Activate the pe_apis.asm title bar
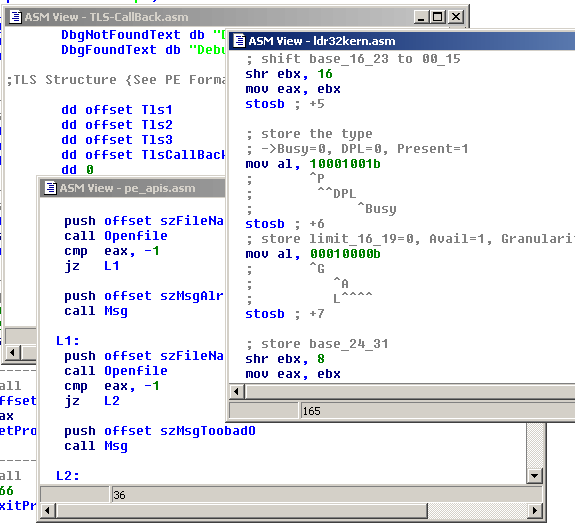 coord(133,188)
